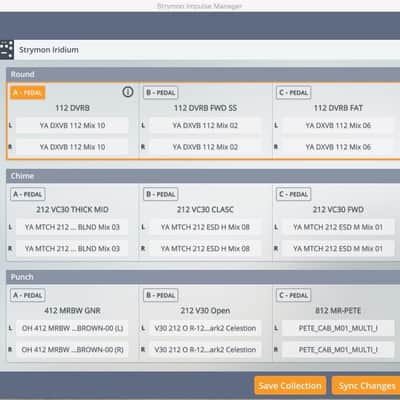Open left IR field PETE_CAB_M01_MULTI_I

click(338, 328)
